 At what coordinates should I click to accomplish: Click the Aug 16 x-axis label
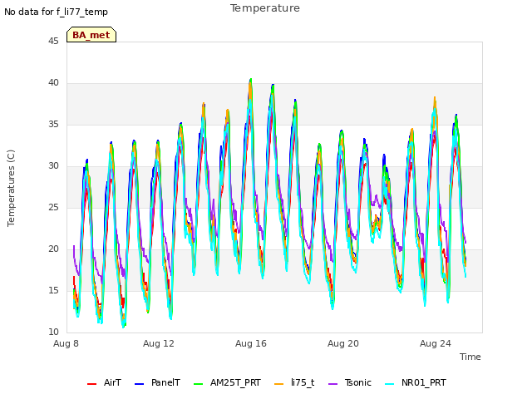pyautogui.click(x=251, y=343)
